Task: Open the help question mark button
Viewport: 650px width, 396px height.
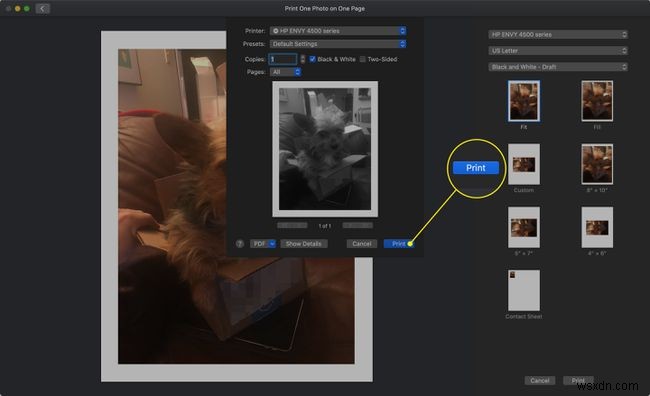Action: (x=240, y=244)
